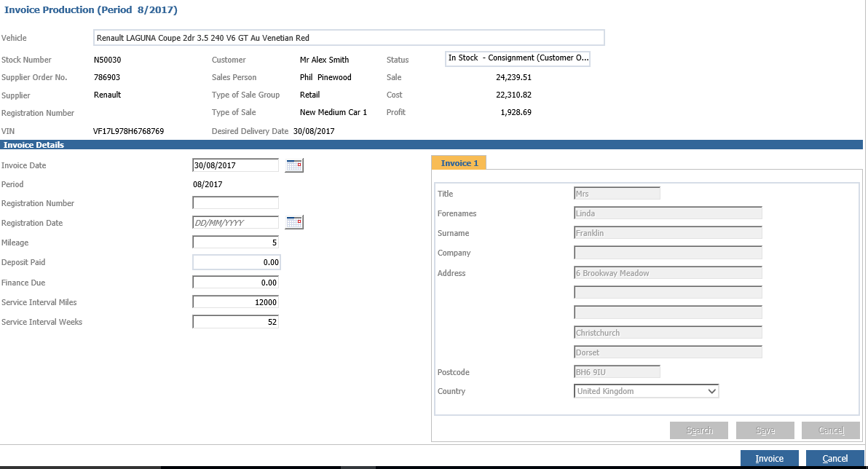The width and height of the screenshot is (868, 469).
Task: Open the Status dropdown showing In Stock
Action: point(518,58)
